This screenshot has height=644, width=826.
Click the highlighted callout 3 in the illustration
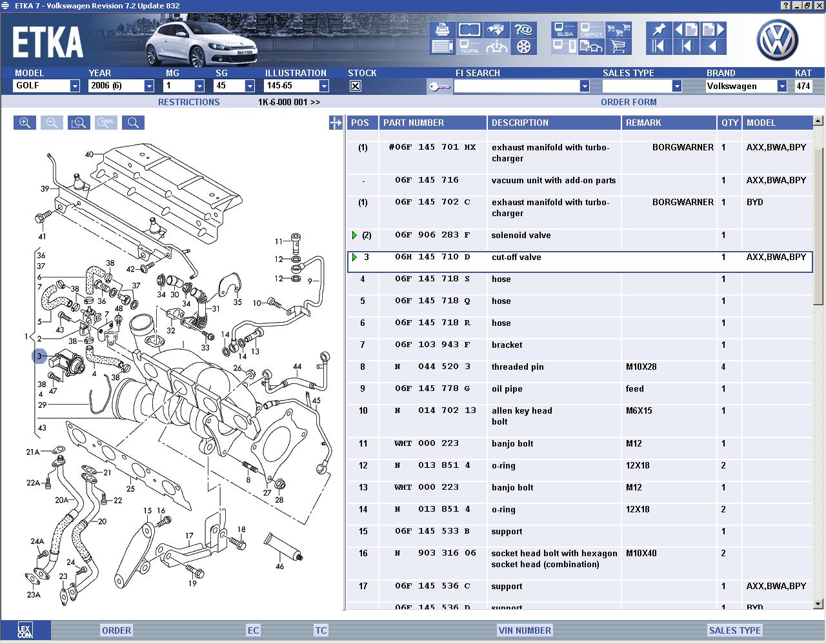pos(39,356)
